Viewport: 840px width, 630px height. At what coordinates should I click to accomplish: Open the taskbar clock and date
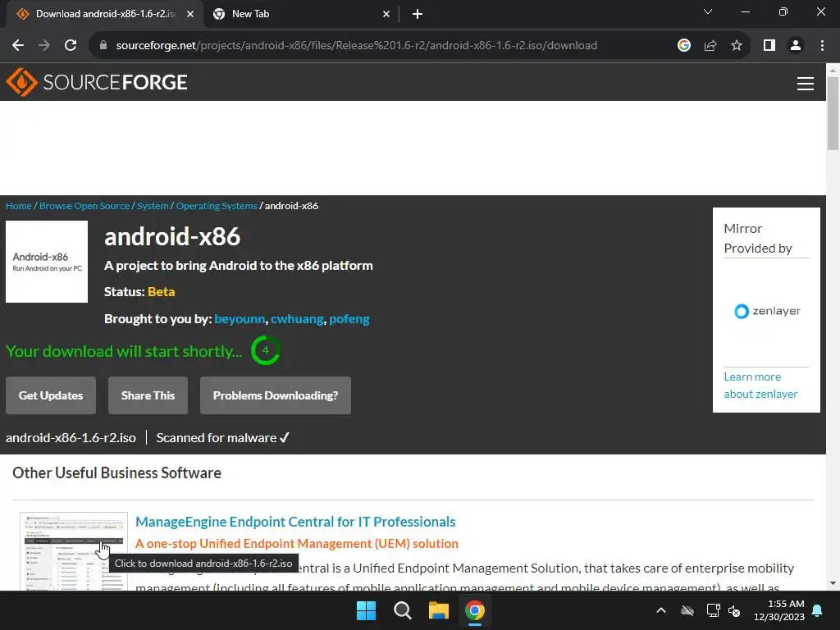tap(779, 610)
